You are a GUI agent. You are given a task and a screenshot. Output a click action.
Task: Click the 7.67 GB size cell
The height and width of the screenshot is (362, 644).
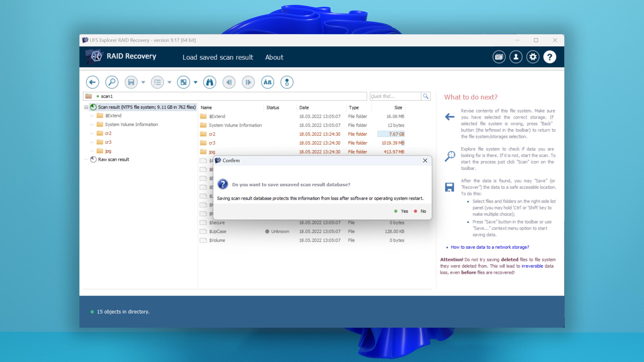(x=391, y=134)
